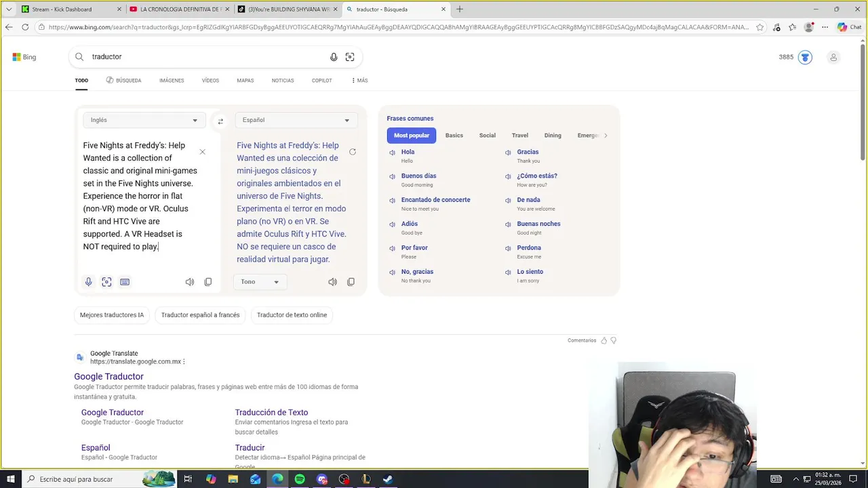The image size is (868, 488).
Task: Open the Bing Rewards medal icon near 3885
Action: [x=805, y=57]
